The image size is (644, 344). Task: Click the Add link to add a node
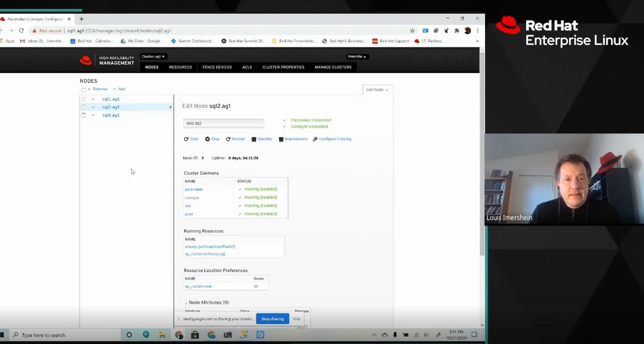coord(119,89)
